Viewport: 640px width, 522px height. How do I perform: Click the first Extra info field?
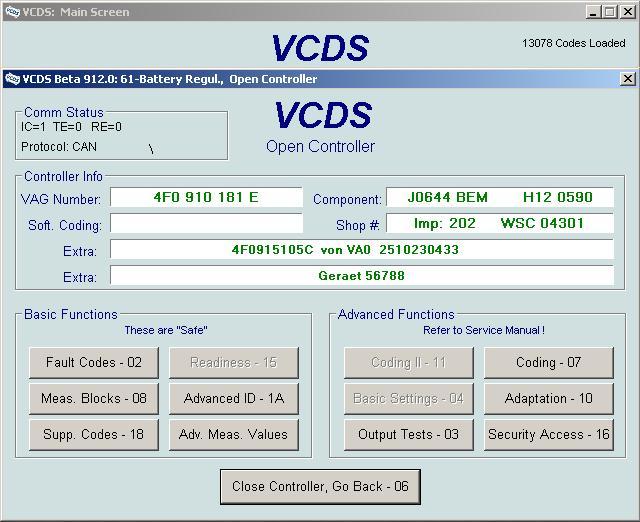[361, 250]
